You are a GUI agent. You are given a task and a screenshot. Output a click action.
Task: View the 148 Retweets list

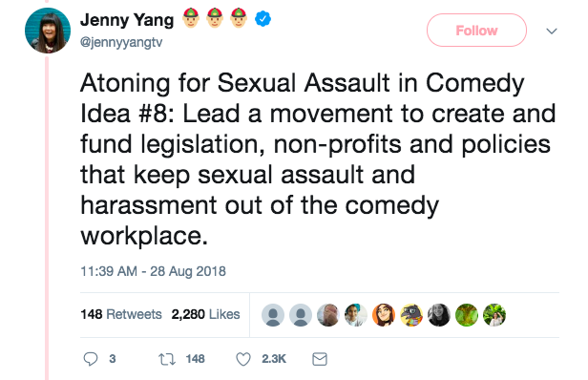[x=121, y=314]
